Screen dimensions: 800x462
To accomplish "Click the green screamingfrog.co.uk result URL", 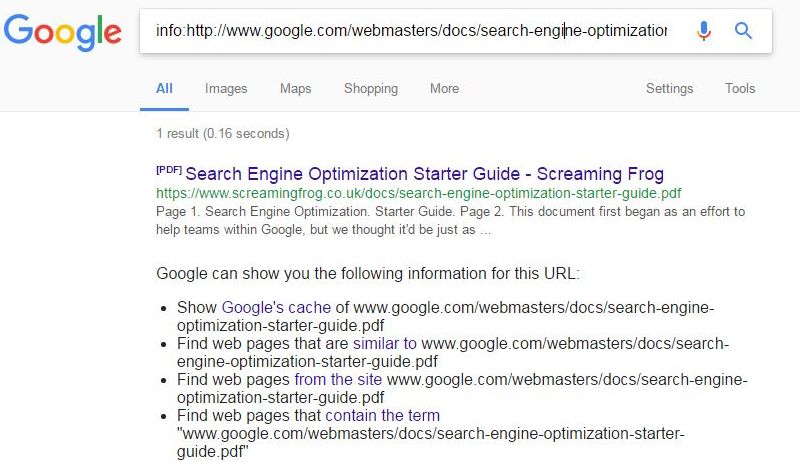I will 419,193.
